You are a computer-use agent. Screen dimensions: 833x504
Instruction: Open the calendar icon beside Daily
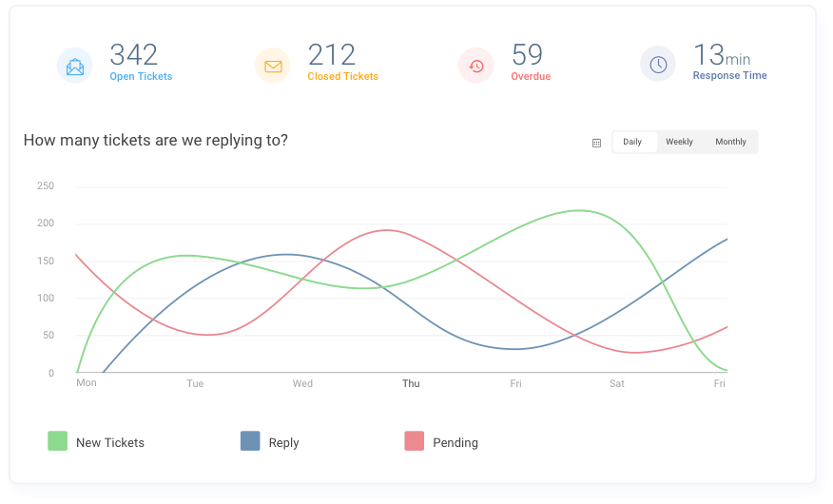tap(596, 143)
